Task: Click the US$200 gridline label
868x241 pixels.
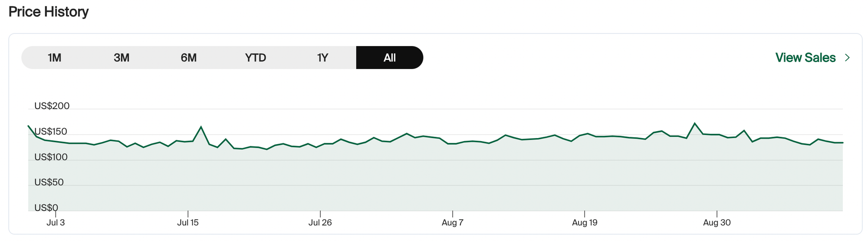Action: coord(52,106)
